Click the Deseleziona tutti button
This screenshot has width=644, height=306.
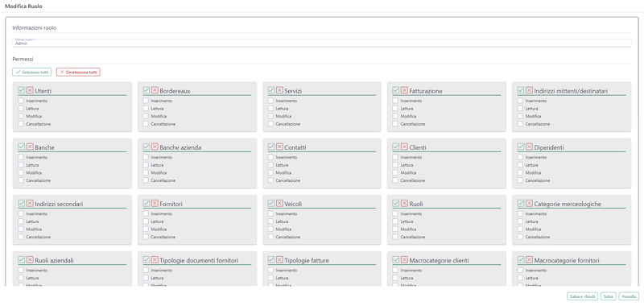tap(78, 72)
